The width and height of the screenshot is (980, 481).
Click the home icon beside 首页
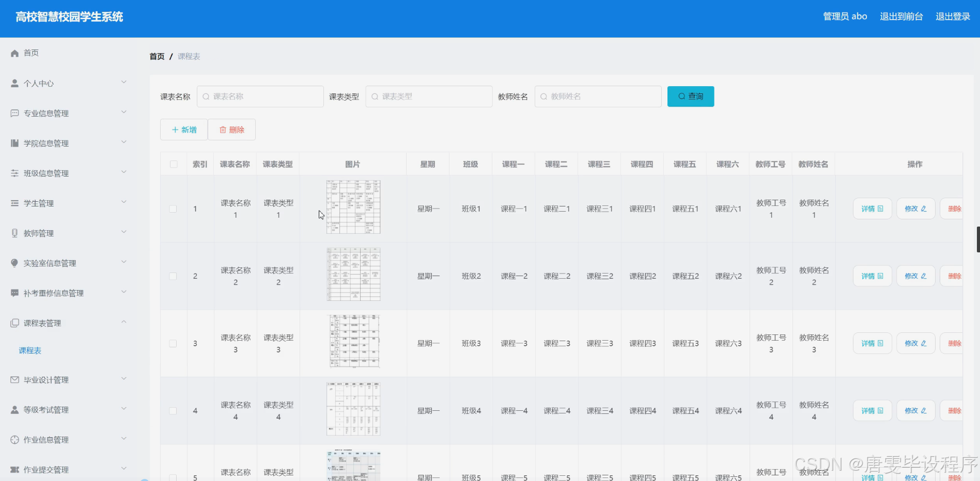[14, 53]
